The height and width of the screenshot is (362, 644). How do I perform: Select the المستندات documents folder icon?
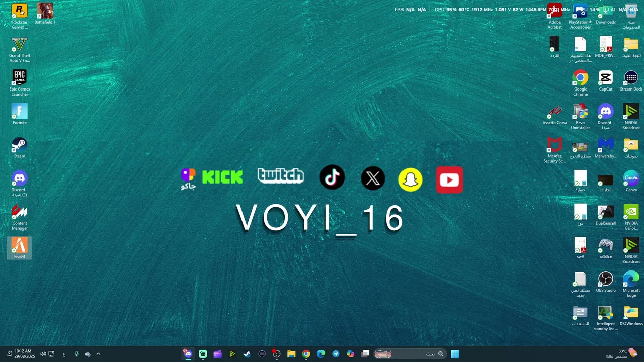tap(580, 315)
